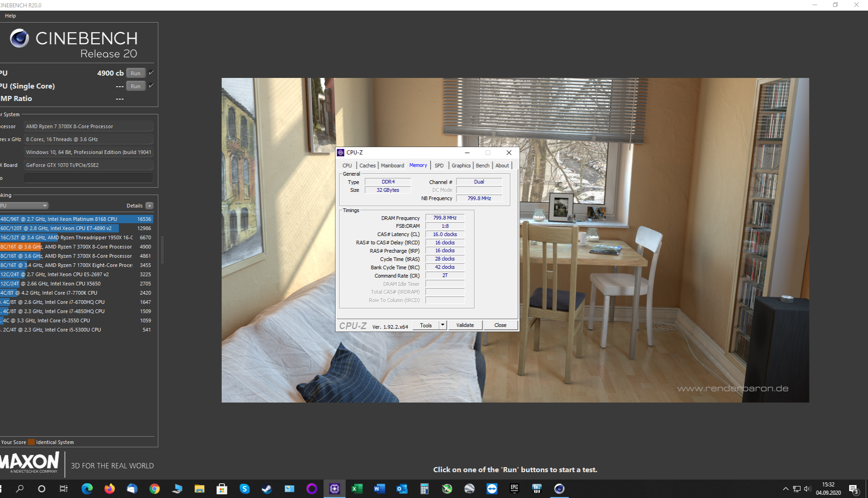The height and width of the screenshot is (498, 868).
Task: Switch to the Caches tab in CPU-Z
Action: point(367,166)
